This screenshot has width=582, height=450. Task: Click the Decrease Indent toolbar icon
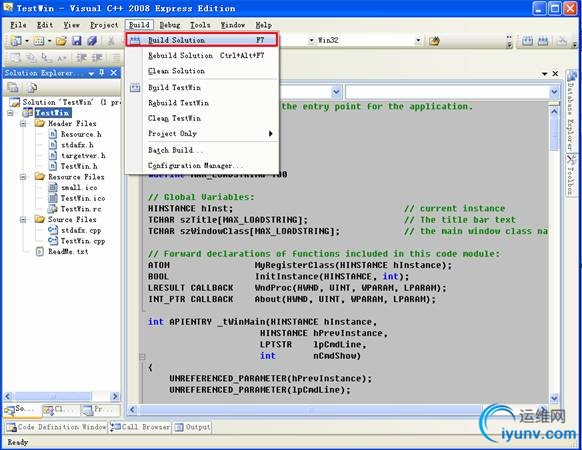[82, 58]
